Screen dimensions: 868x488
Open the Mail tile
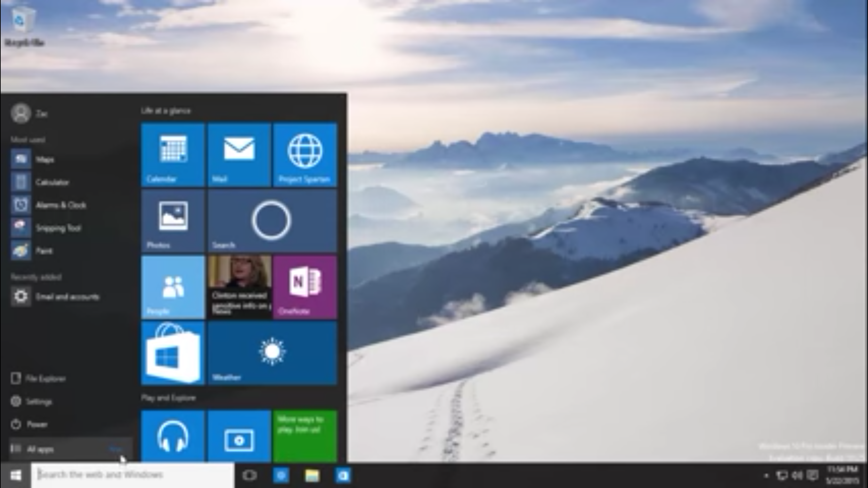[x=239, y=155]
